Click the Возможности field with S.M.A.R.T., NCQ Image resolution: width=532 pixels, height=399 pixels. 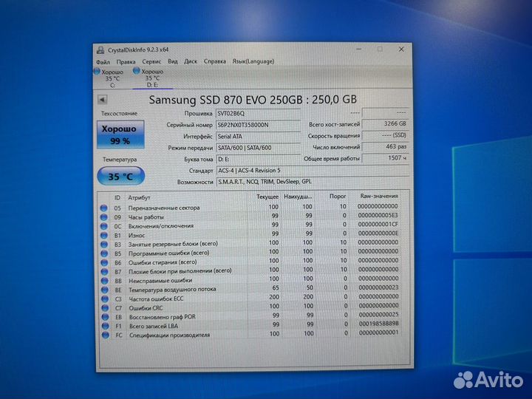pyautogui.click(x=312, y=182)
